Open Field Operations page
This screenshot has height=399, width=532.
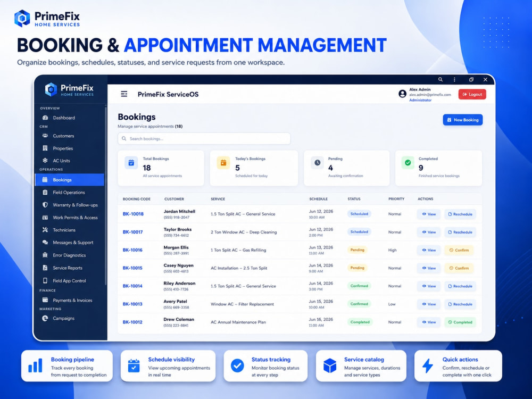[x=69, y=193]
